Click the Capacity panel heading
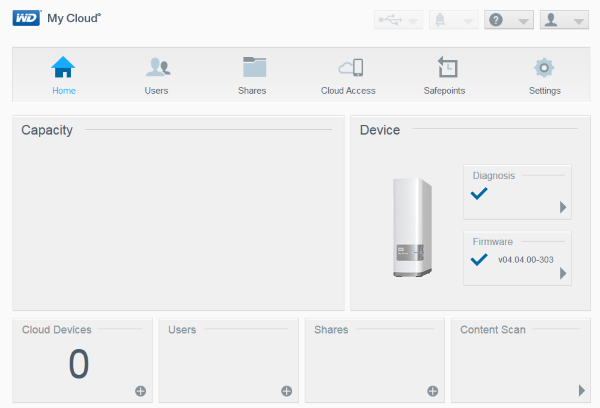Screen dimensions: 600x408 (47, 130)
